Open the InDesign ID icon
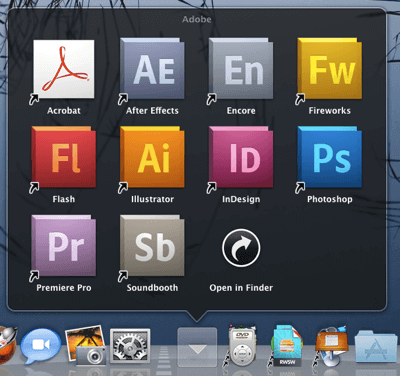This screenshot has width=400, height=376. pos(241,157)
